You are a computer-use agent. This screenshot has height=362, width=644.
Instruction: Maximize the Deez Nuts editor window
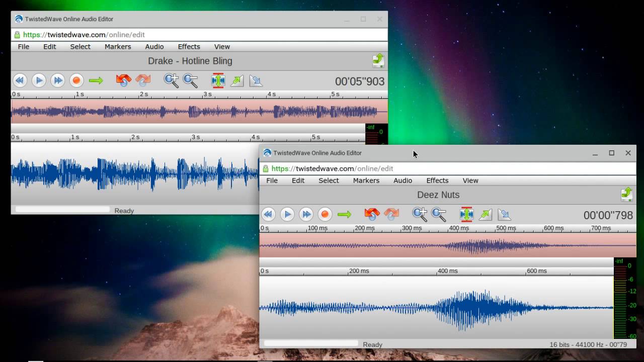612,153
